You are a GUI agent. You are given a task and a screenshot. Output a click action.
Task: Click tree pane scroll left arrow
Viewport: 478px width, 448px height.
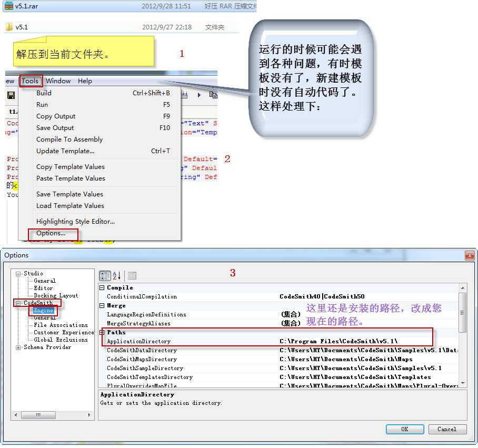point(16,415)
